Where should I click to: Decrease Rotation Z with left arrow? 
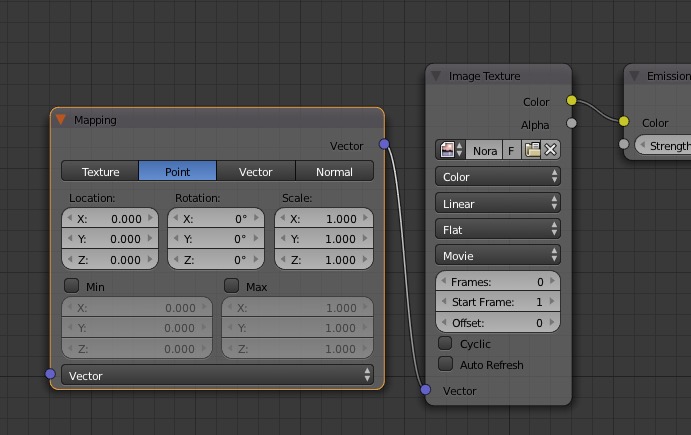tap(176, 259)
